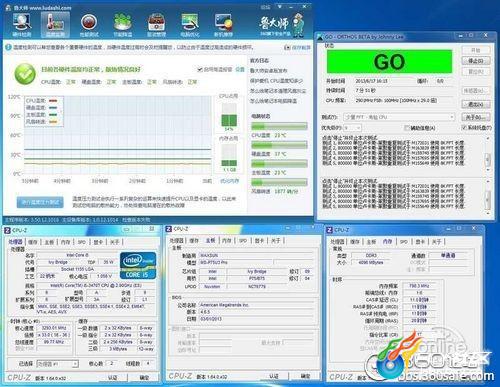Switch to 缓存 tab in left CPU-Z window
Image resolution: width=500 pixels, height=387 pixels.
[33, 242]
